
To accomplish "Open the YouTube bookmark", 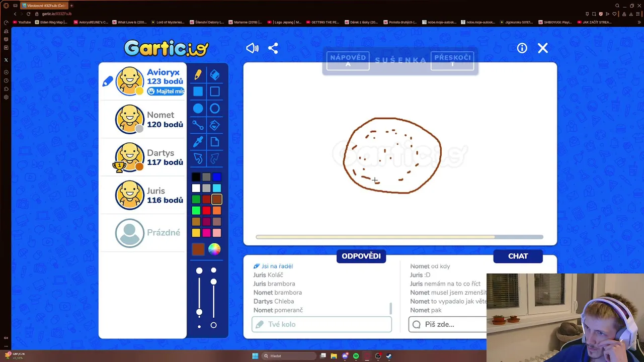I will [22, 22].
